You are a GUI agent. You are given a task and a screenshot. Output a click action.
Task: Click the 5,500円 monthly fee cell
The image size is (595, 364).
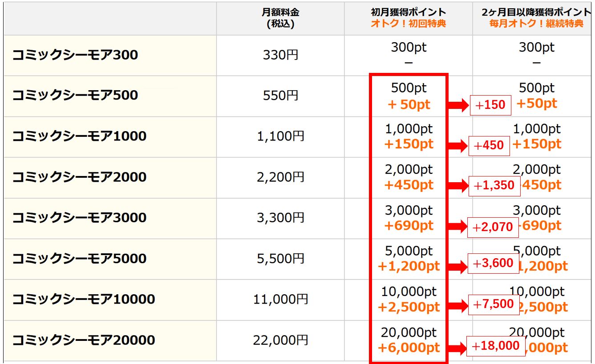pyautogui.click(x=280, y=259)
